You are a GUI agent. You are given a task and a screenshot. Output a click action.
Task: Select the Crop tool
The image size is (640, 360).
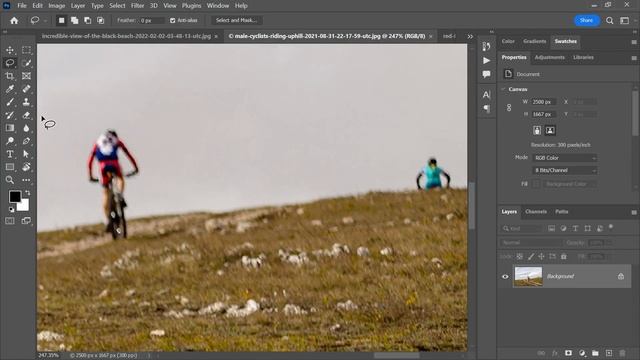(x=10, y=76)
